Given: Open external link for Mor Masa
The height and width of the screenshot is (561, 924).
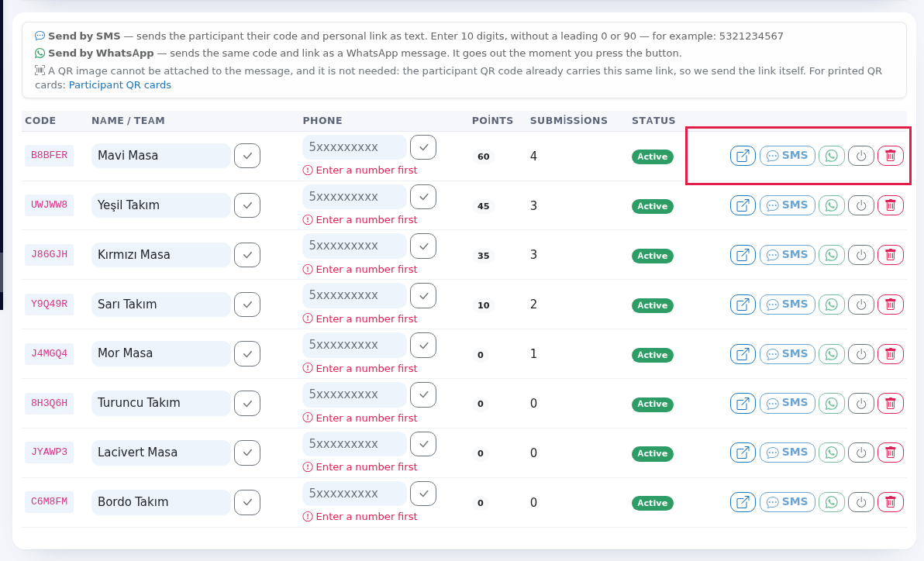Looking at the screenshot, I should click(x=743, y=353).
